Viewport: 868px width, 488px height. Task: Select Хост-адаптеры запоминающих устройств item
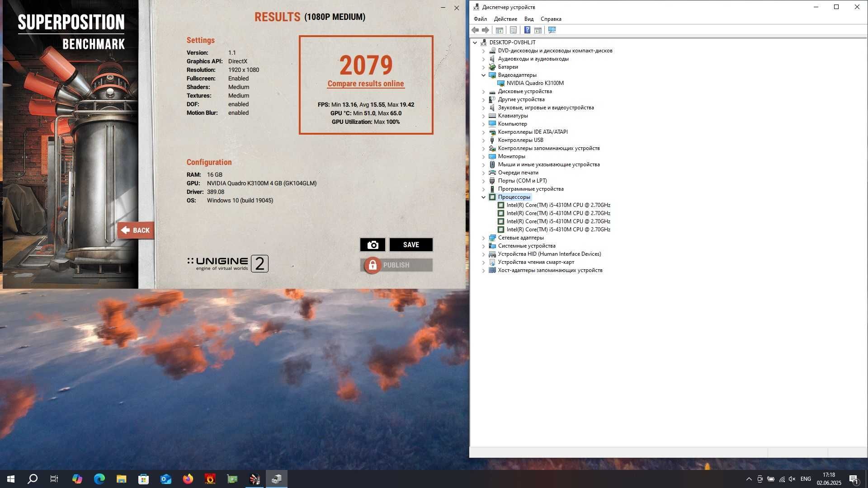550,270
